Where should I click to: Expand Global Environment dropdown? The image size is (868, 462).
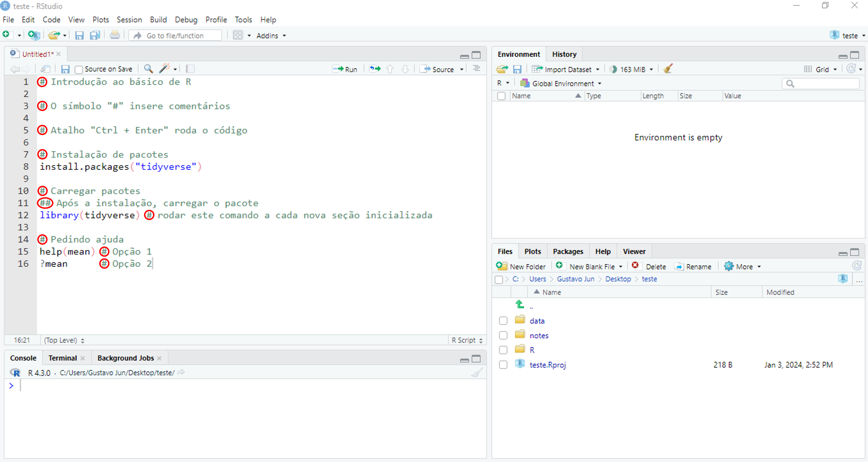point(561,83)
